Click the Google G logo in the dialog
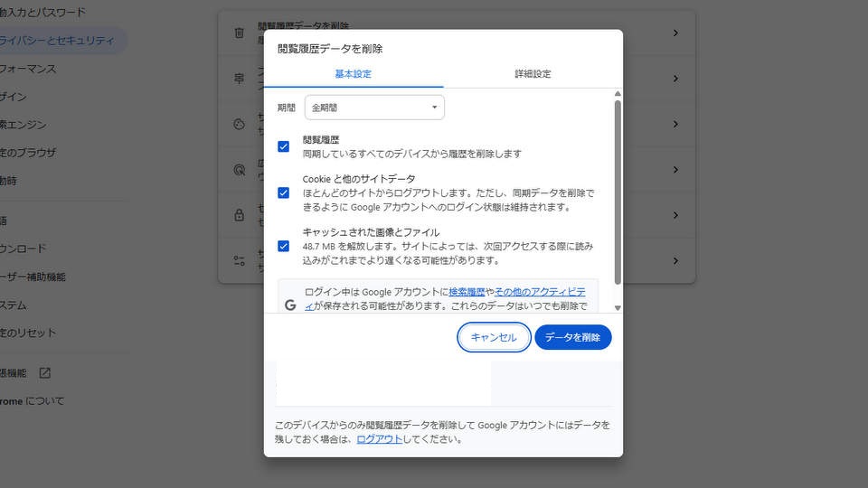The image size is (868, 488). coord(290,305)
